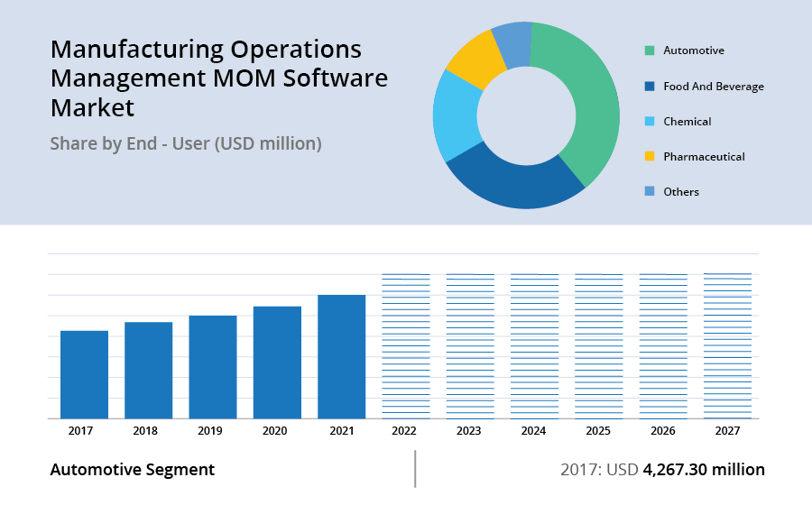This screenshot has width=812, height=505.
Task: Click the 2017 solid bar
Action: (85, 374)
